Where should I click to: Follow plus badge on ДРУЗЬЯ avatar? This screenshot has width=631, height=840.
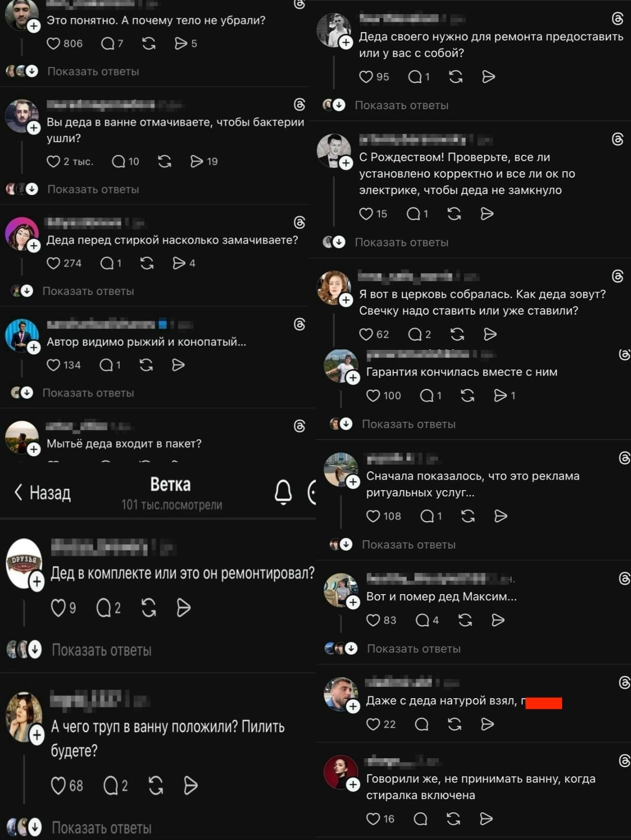click(x=37, y=581)
